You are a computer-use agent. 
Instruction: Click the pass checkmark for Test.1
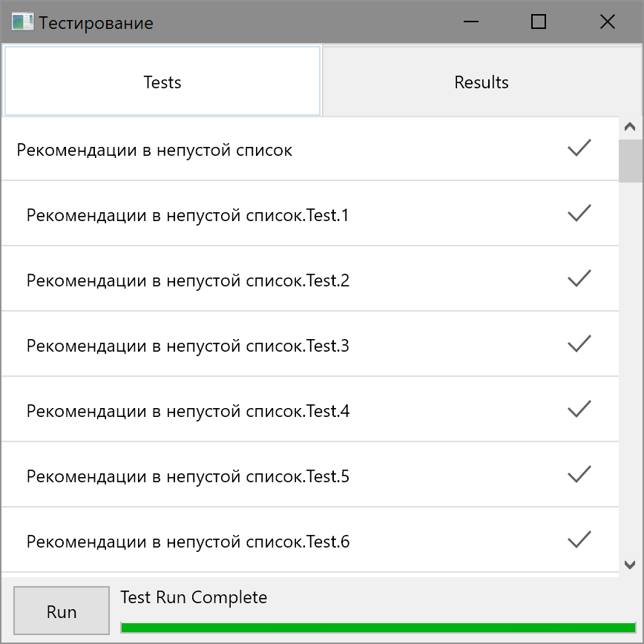[x=579, y=214]
